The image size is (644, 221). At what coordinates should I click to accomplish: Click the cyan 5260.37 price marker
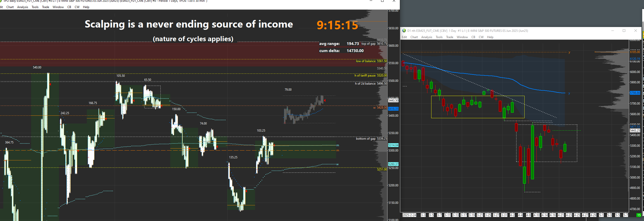pos(393,164)
